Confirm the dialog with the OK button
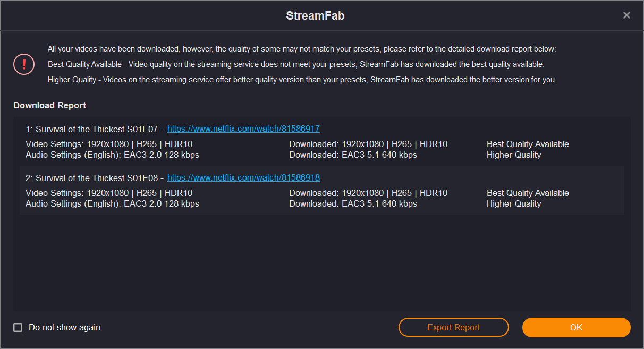 (x=576, y=327)
